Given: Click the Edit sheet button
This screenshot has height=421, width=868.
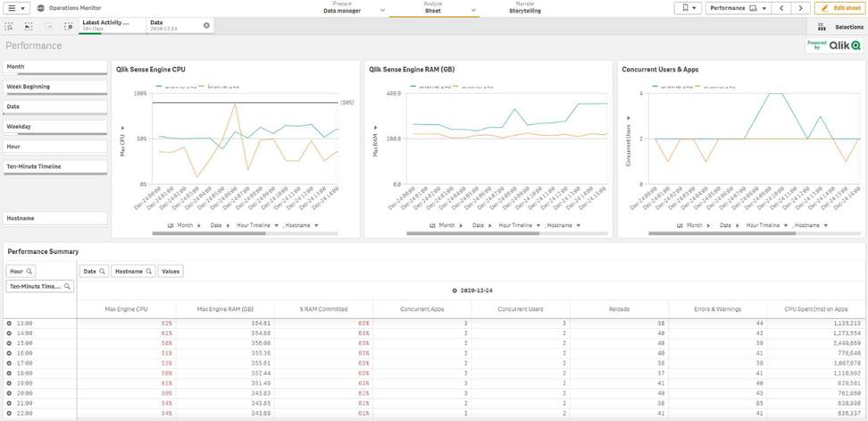Looking at the screenshot, I should pos(839,8).
